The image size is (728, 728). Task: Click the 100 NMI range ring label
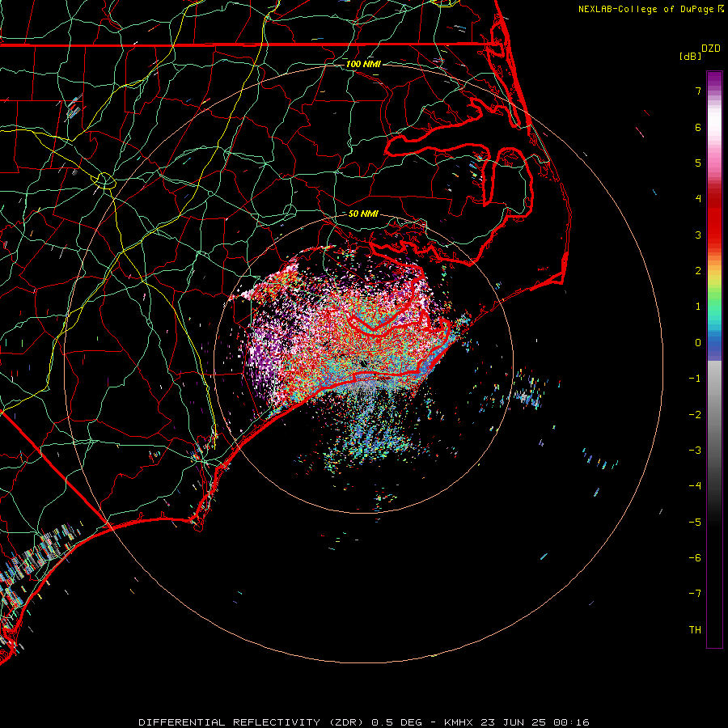[x=363, y=64]
